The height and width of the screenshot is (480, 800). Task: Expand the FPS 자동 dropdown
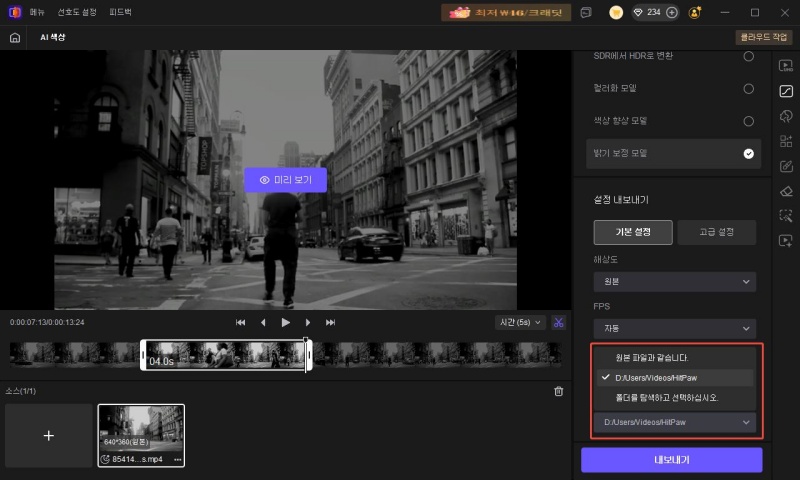674,329
